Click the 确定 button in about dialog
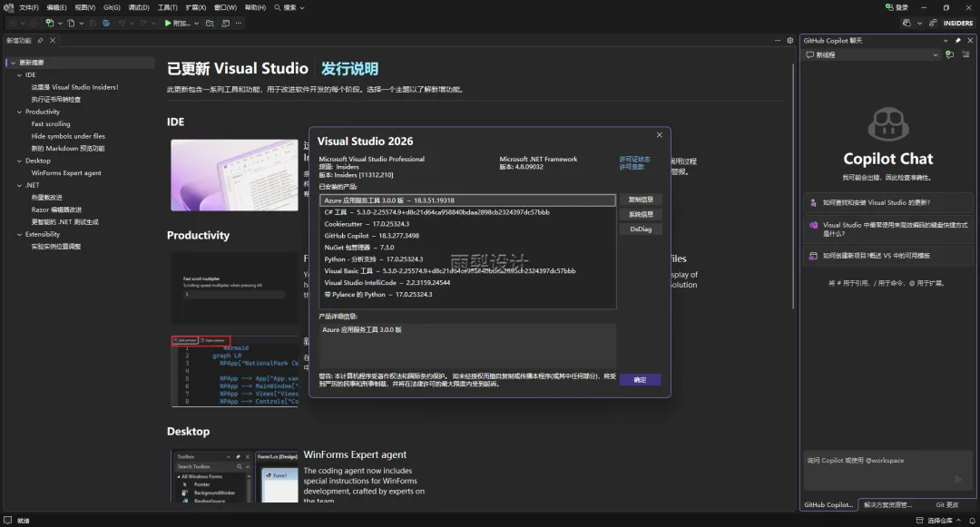Image resolution: width=980 pixels, height=527 pixels. pyautogui.click(x=640, y=380)
